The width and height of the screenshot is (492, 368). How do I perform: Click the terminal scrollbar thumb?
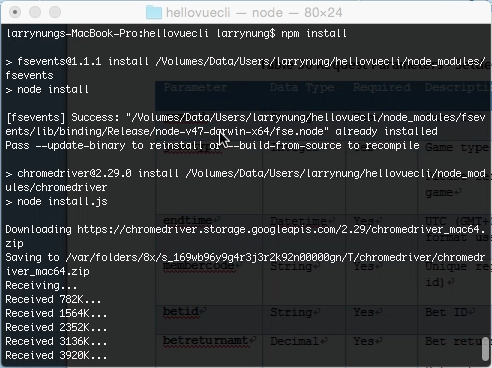point(485,349)
